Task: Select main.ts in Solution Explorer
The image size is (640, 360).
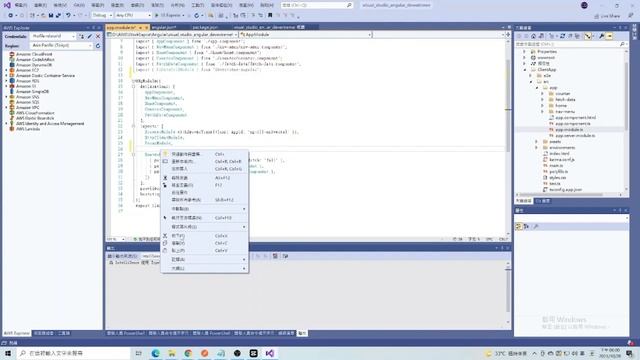Action: [x=556, y=166]
